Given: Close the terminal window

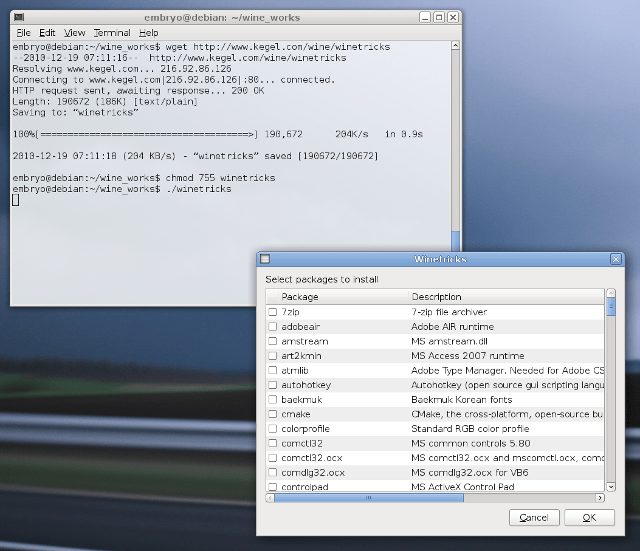Looking at the screenshot, I should [x=453, y=17].
